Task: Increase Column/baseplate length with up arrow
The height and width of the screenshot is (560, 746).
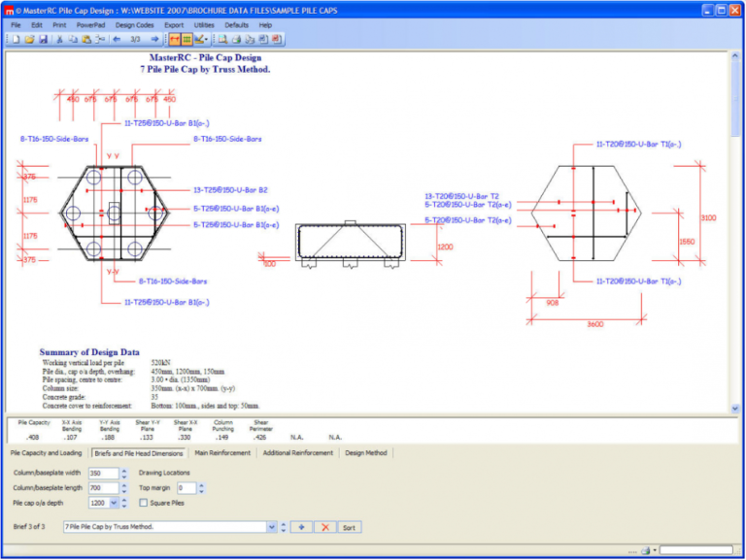Action: [x=124, y=486]
